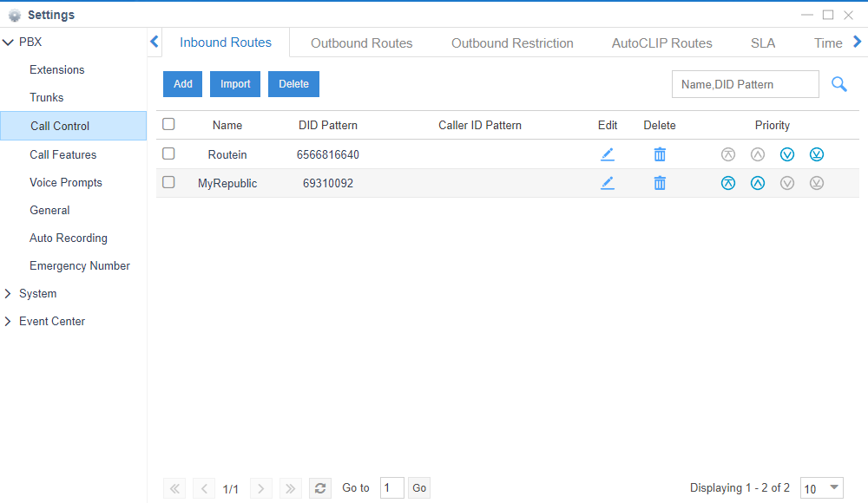Move MyRepublic route up one position
Image resolution: width=868 pixels, height=503 pixels.
[758, 183]
